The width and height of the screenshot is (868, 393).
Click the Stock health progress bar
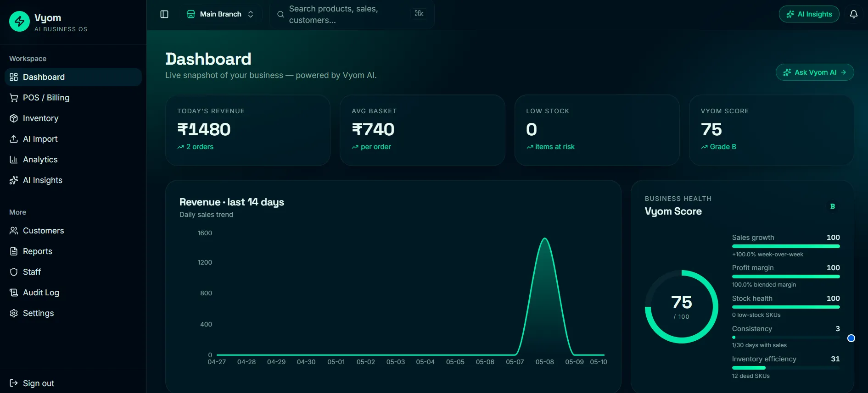pos(786,307)
